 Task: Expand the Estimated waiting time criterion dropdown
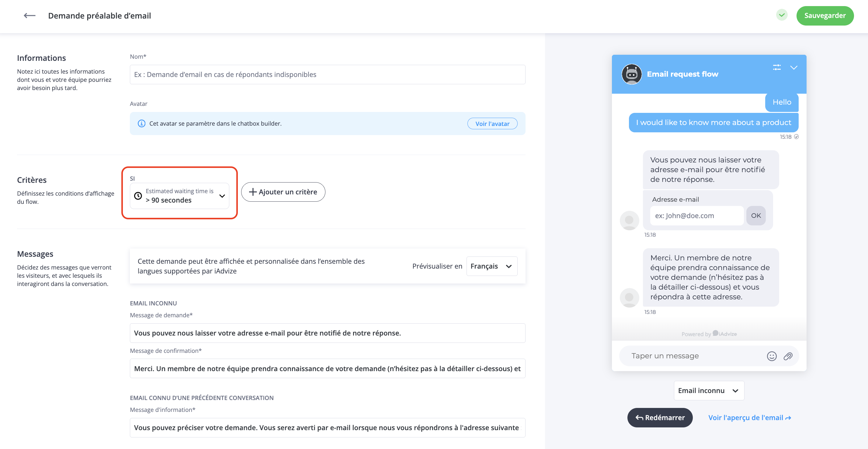click(222, 196)
